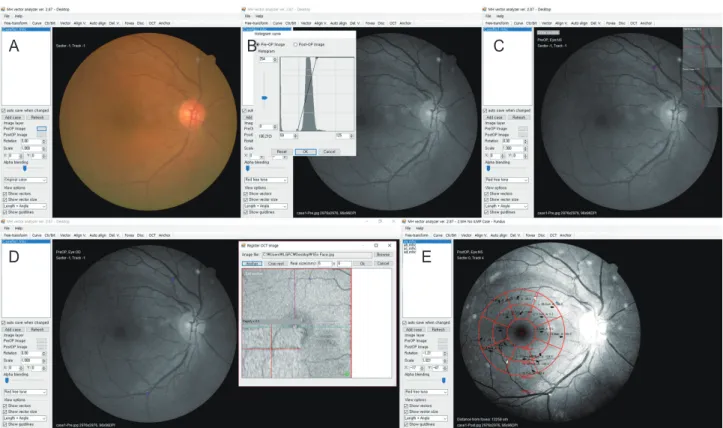Click the lower-right histogram bound field
This screenshot has width=723, height=428.
[343, 136]
